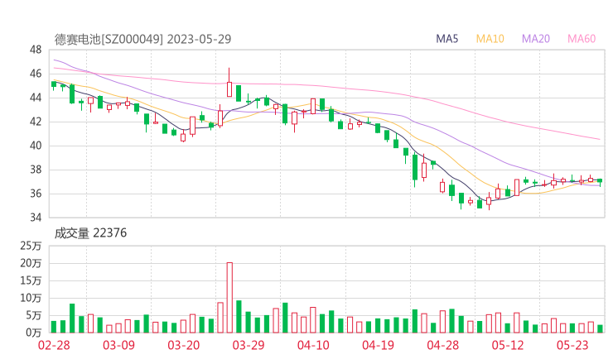Click the 成交量 22376 volume label

click(x=90, y=233)
